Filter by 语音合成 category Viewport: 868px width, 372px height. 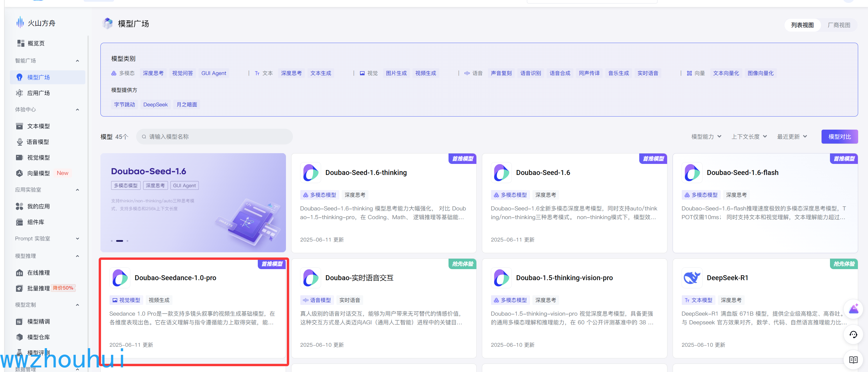(x=560, y=73)
